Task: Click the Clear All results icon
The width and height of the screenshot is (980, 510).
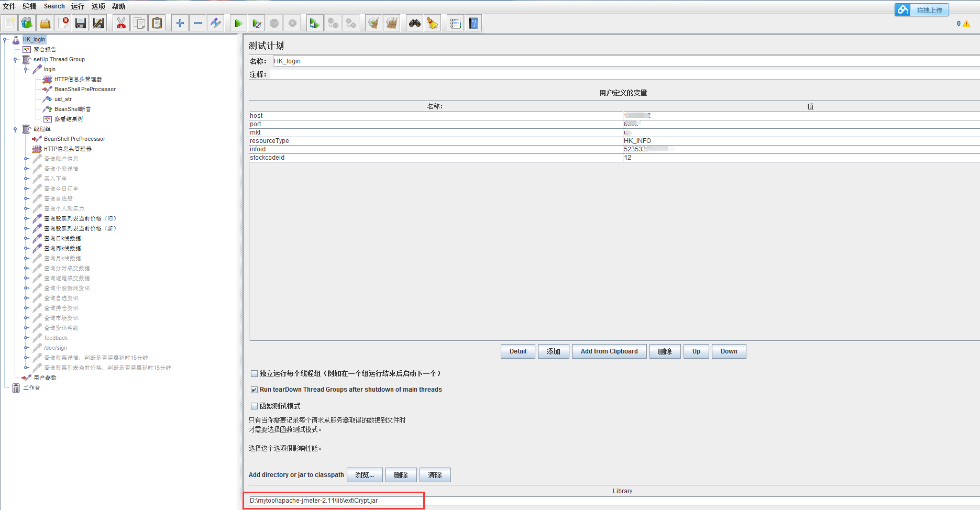Action: click(x=391, y=23)
